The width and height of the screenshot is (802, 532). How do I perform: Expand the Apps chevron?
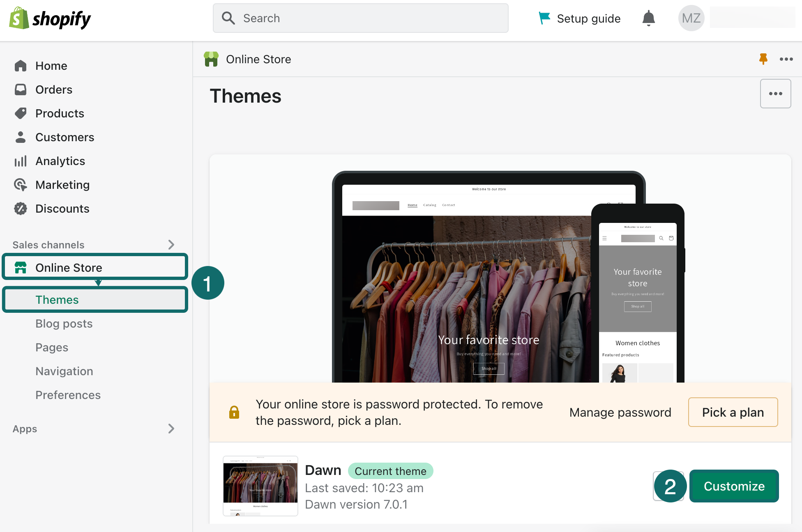pos(171,429)
